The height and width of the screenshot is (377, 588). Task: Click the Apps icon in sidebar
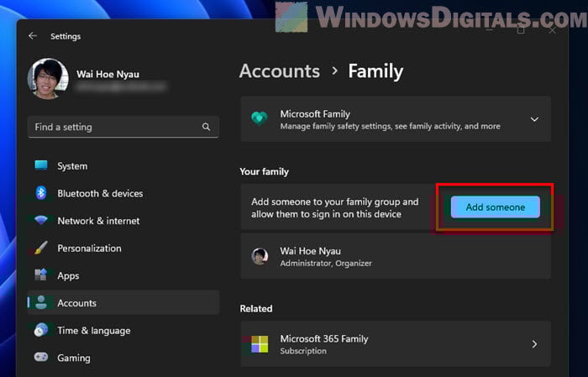[x=41, y=275]
